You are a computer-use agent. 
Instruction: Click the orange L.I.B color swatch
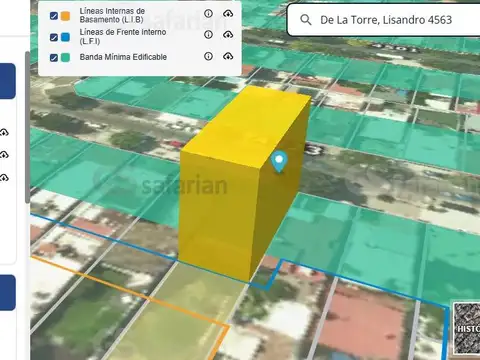pyautogui.click(x=66, y=16)
